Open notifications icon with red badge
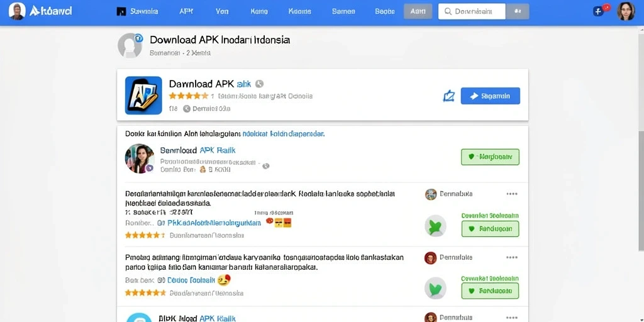 click(601, 10)
